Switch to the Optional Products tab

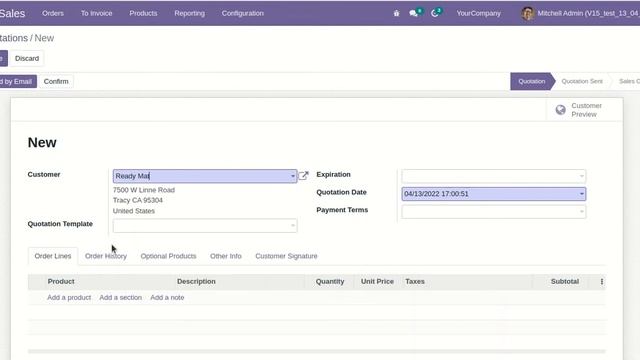169,256
